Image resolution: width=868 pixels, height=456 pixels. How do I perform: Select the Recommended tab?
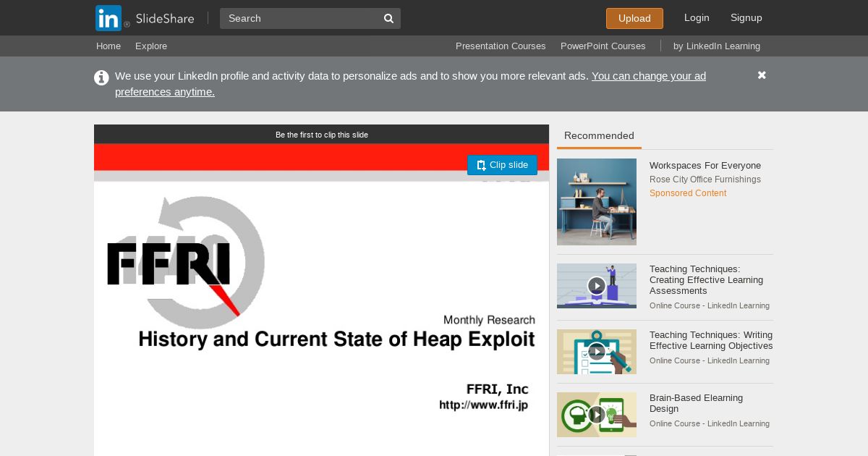click(x=599, y=135)
